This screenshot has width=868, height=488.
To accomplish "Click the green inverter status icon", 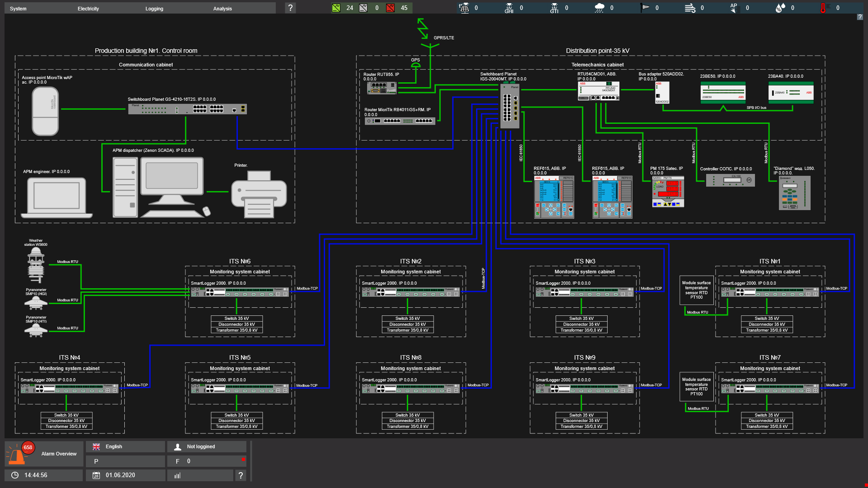I will (x=336, y=8).
